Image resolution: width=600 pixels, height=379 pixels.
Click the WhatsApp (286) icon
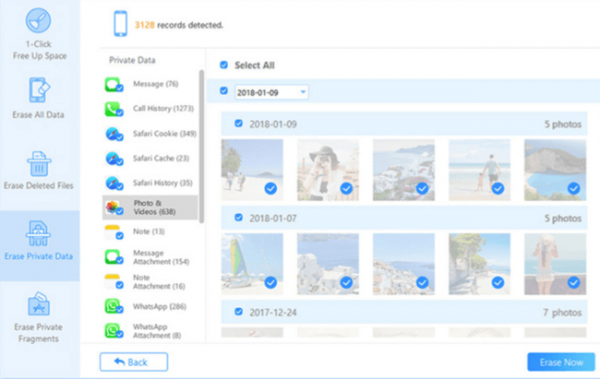click(114, 306)
